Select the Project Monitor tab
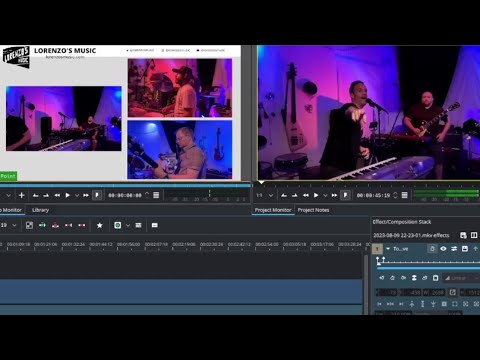 click(273, 210)
